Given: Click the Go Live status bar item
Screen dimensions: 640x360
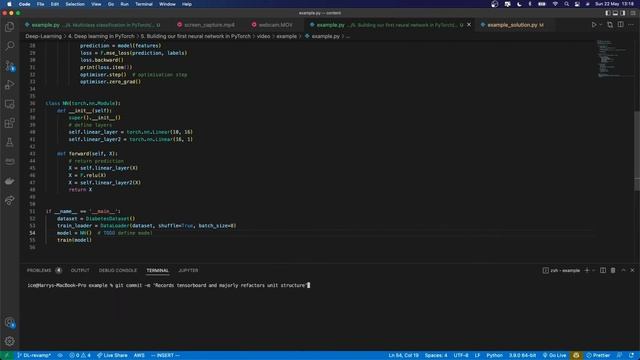Looking at the screenshot, I should pyautogui.click(x=554, y=356).
